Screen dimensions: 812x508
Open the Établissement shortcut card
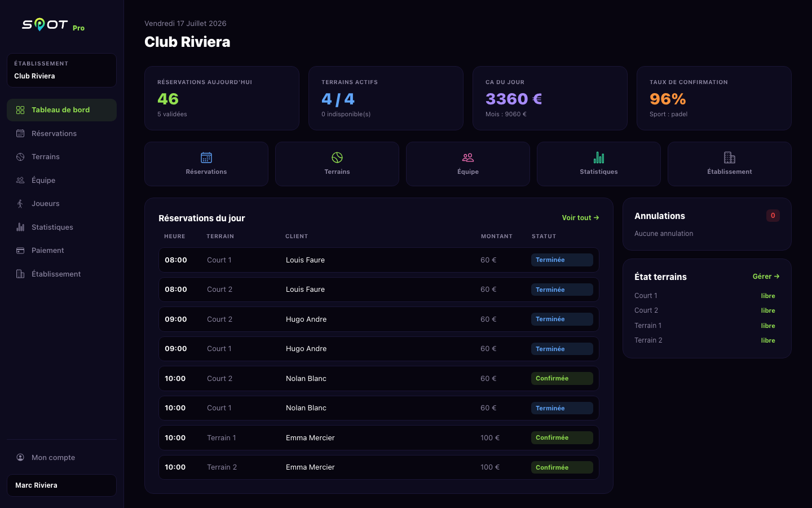click(x=730, y=164)
